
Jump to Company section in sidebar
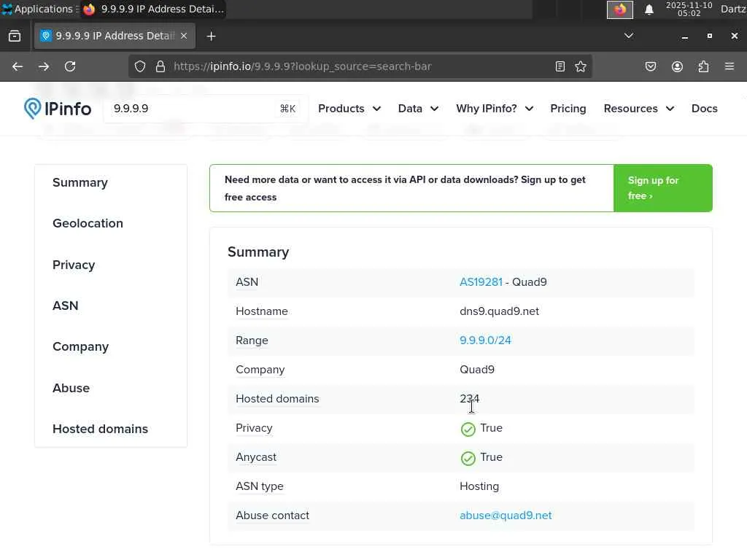coord(80,346)
